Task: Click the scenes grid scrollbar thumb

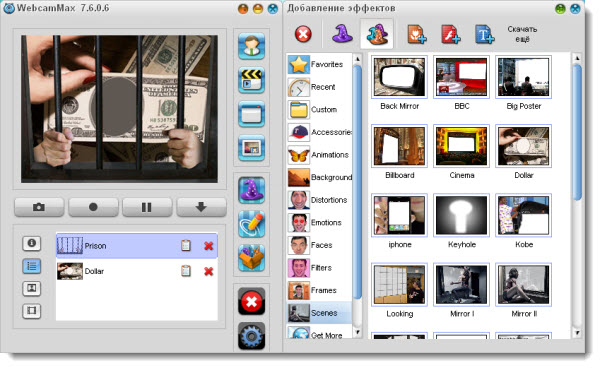Action: coord(577,132)
